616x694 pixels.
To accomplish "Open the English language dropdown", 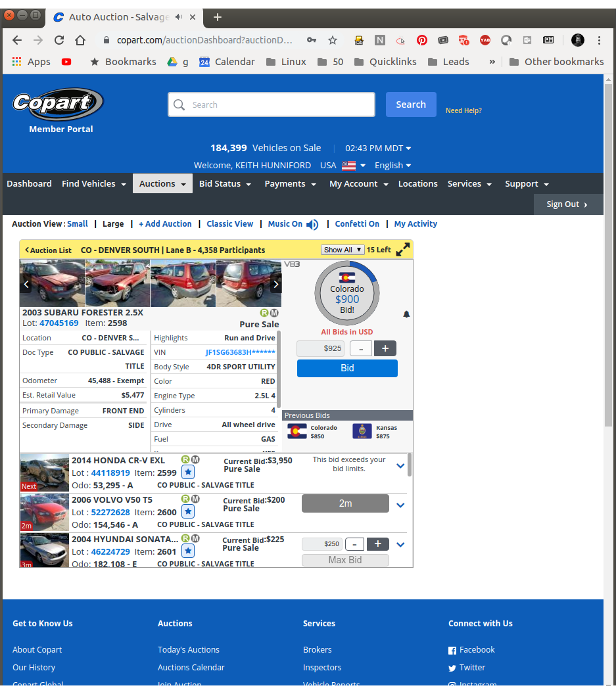I will point(392,166).
